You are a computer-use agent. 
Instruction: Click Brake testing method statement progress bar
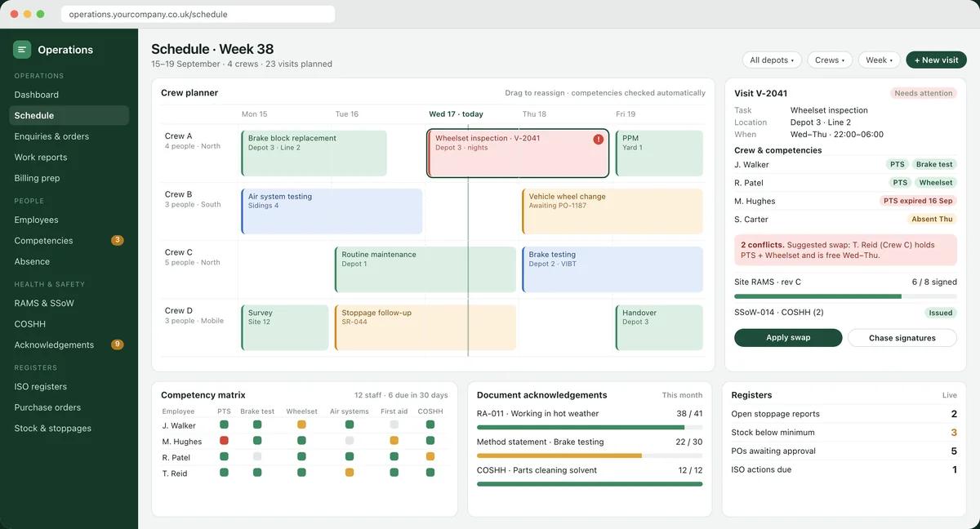(590, 456)
